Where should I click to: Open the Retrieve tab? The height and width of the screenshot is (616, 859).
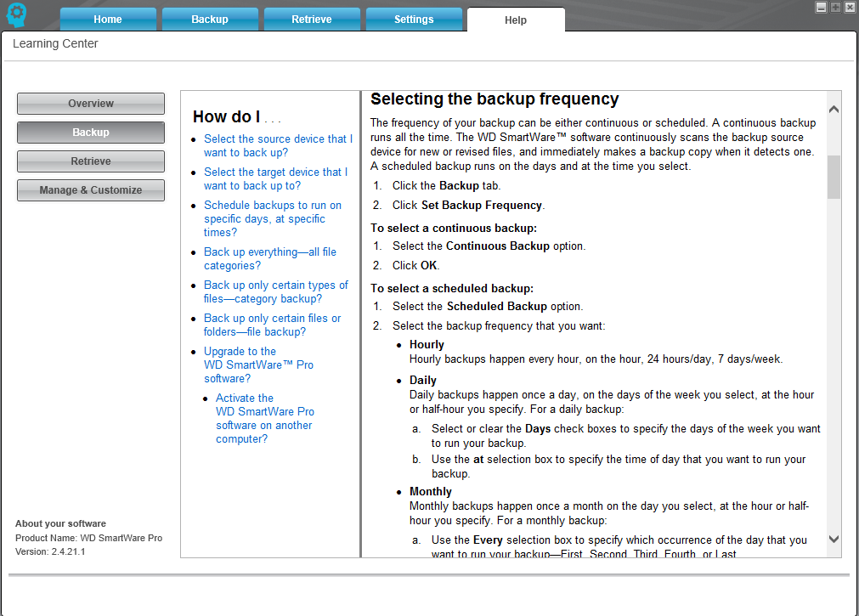point(312,20)
